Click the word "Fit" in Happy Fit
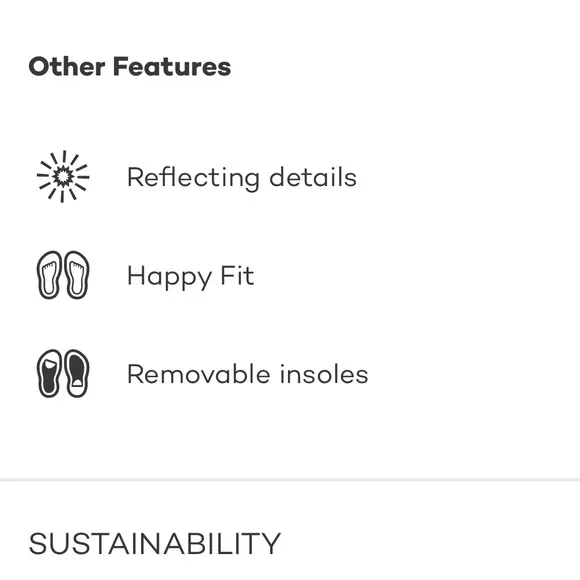Viewport: 580px width, 580px height. click(237, 275)
